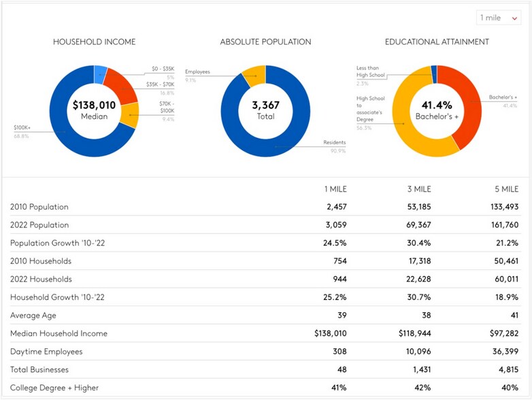The width and height of the screenshot is (532, 400).
Task: Select the 5 MILE column header
Action: tap(510, 188)
